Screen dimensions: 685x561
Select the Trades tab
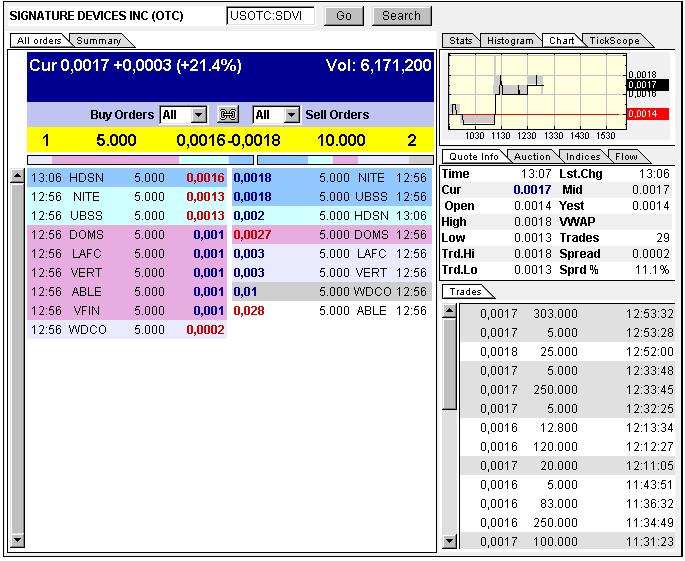(x=466, y=291)
